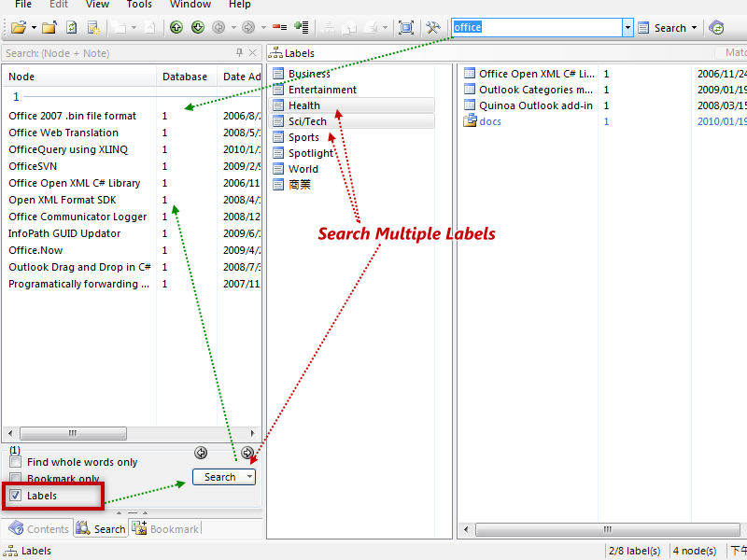This screenshot has width=747, height=560.
Task: Click the red minus collapse-all icon
Action: click(x=279, y=28)
